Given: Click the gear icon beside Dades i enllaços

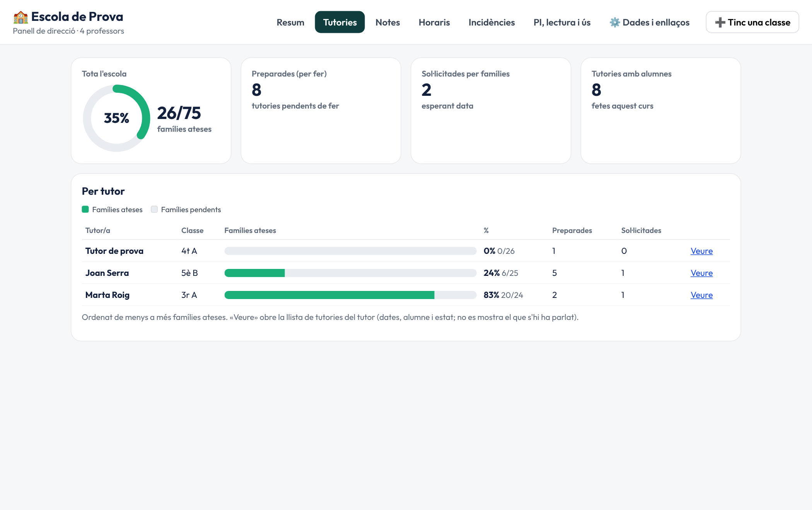Looking at the screenshot, I should pyautogui.click(x=615, y=22).
